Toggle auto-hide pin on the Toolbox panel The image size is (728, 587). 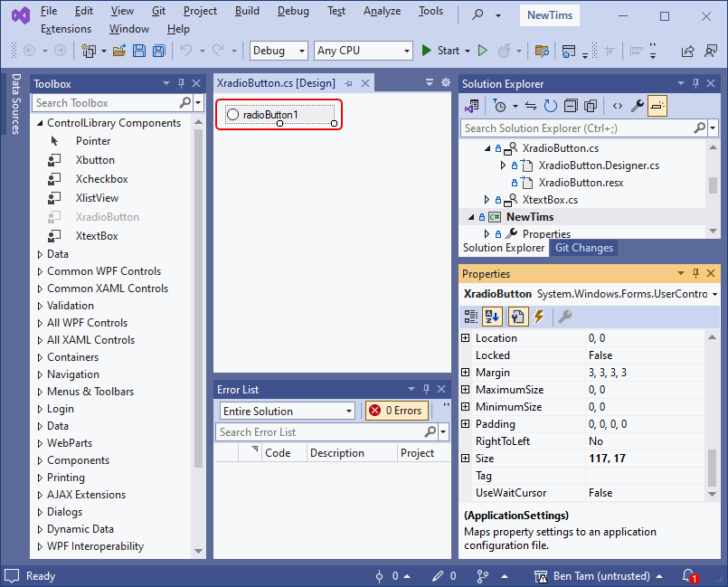(x=181, y=82)
